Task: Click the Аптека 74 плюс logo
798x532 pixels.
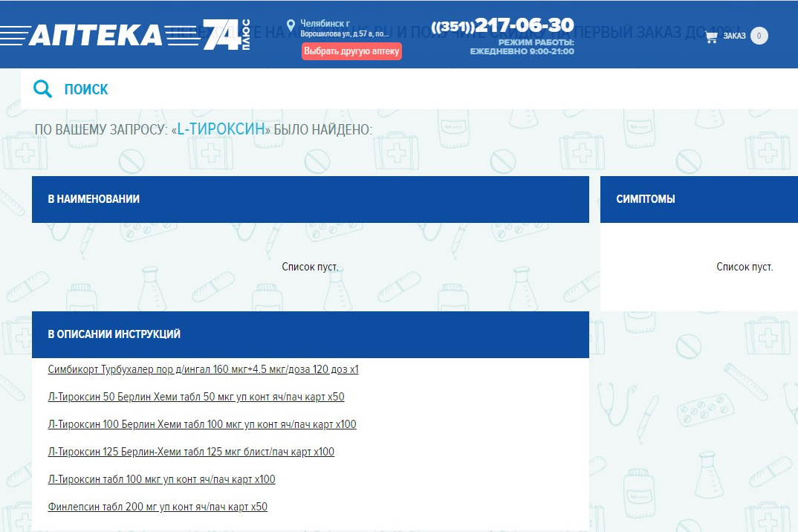Action: coord(125,35)
